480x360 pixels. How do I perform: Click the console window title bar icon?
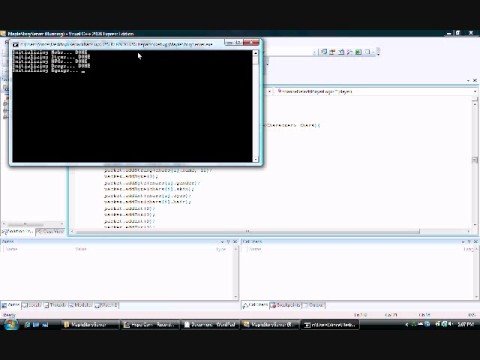(x=15, y=44)
